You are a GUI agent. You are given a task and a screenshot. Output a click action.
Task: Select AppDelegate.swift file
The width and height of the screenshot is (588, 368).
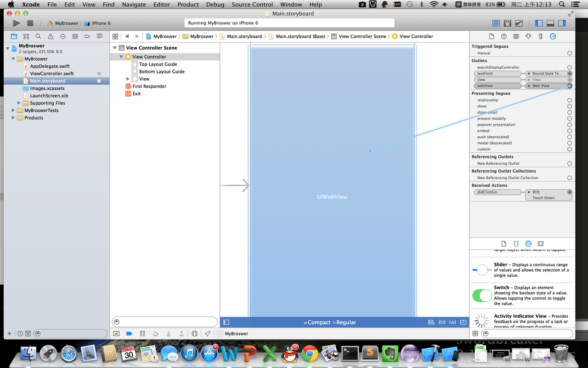tap(50, 66)
